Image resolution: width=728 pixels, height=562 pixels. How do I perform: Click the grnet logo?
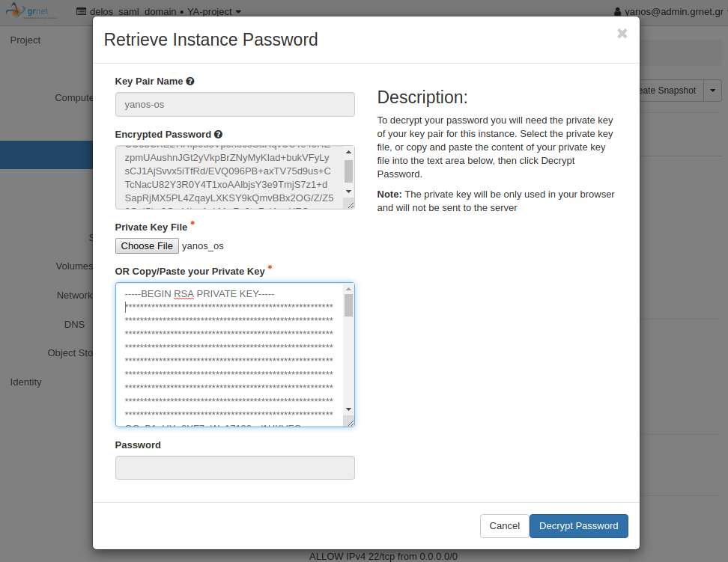click(x=33, y=12)
